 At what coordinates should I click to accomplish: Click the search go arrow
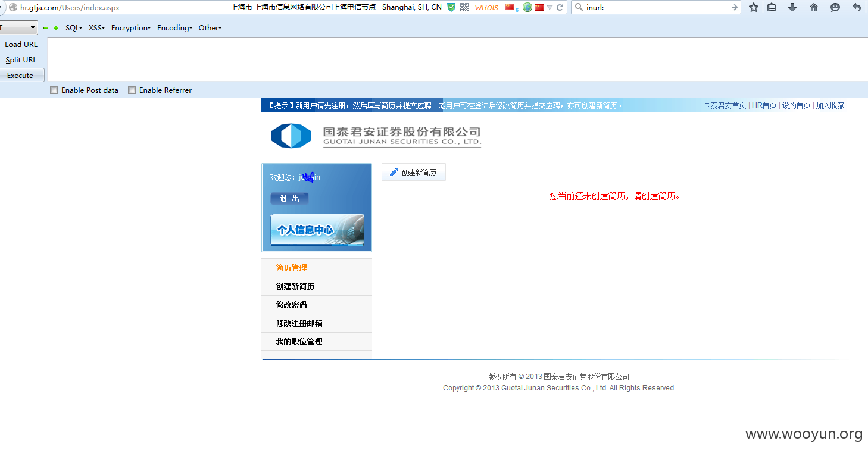[x=735, y=7]
